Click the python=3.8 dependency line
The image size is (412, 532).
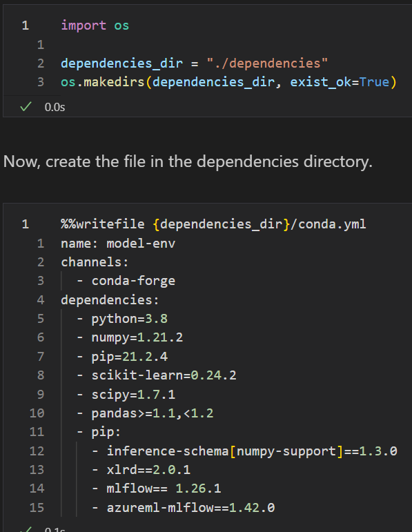[x=129, y=319]
